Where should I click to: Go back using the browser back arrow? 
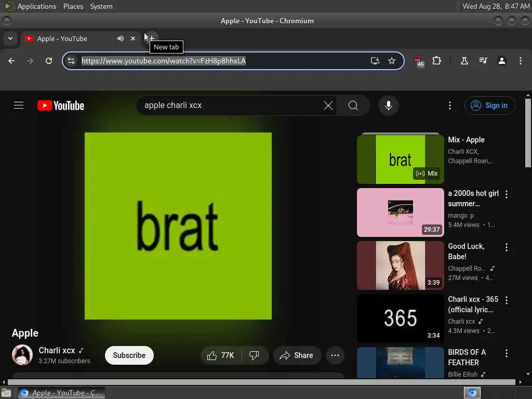point(11,61)
